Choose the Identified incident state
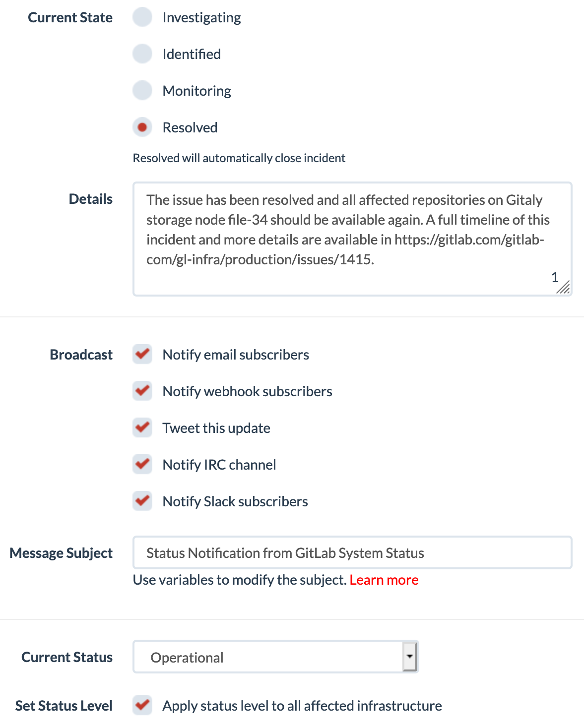The image size is (584, 728). 142,54
